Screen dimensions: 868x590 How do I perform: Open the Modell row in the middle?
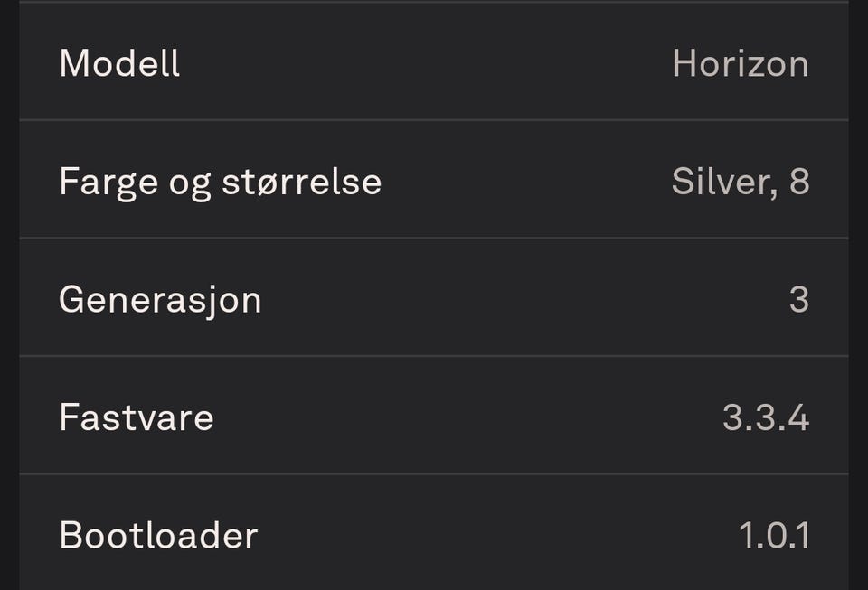434,61
